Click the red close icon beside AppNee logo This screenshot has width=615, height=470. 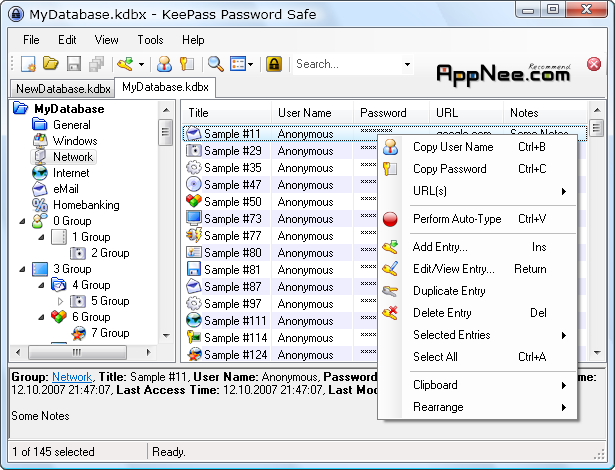click(594, 64)
